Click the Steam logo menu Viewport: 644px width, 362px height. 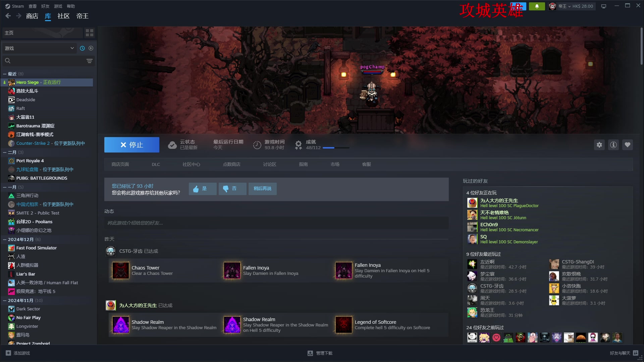click(x=14, y=6)
